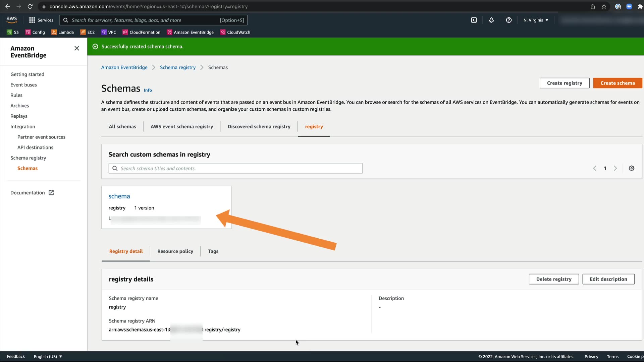Click the search schema titles input field
This screenshot has width=644, height=362.
235,168
